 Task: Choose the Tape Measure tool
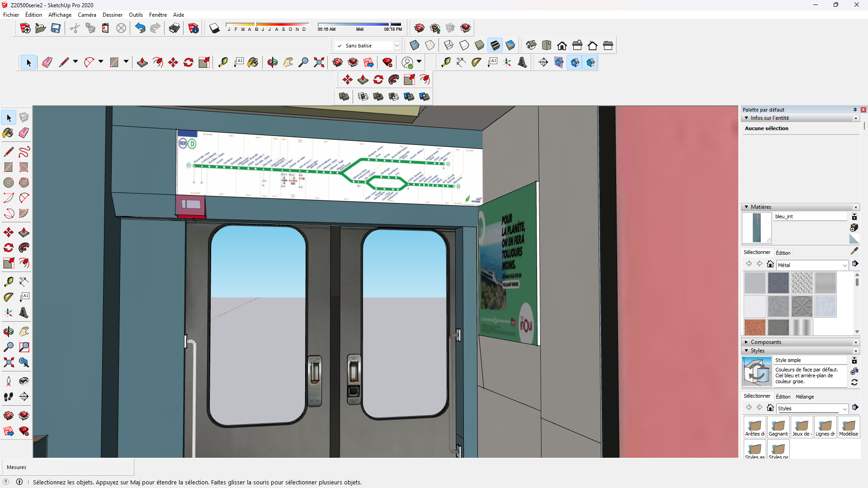tap(8, 282)
